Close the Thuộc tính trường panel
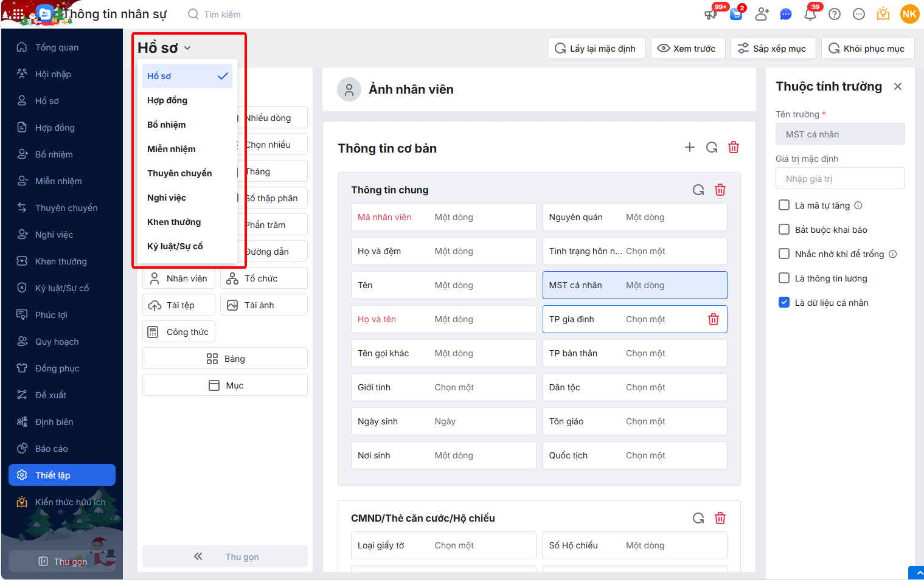The image size is (924, 580). 898,86
